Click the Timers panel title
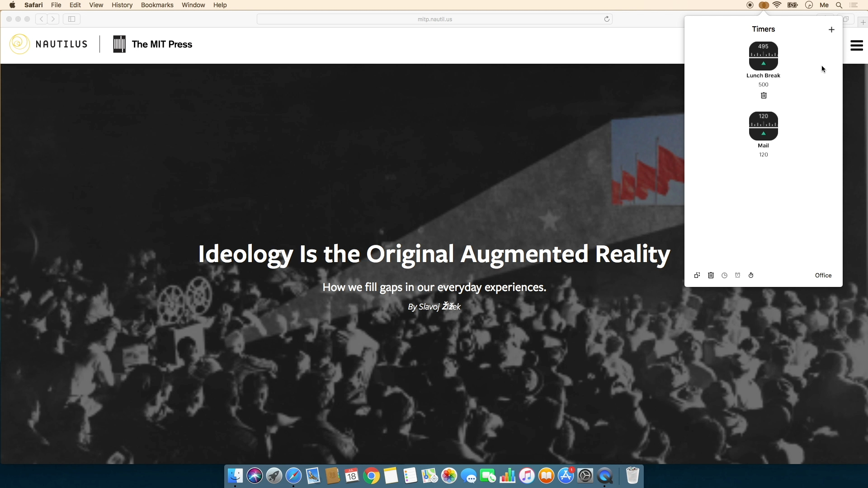This screenshot has width=868, height=488. [x=763, y=29]
